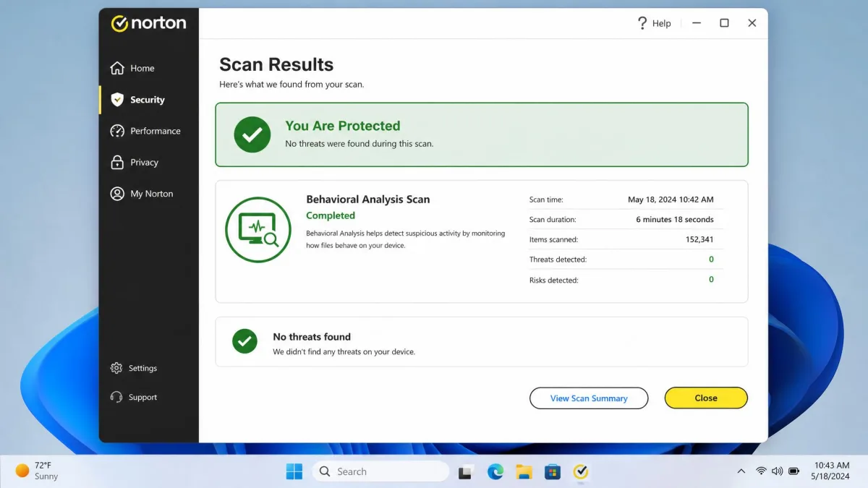Click the Home house icon
The width and height of the screenshot is (868, 488).
point(117,68)
